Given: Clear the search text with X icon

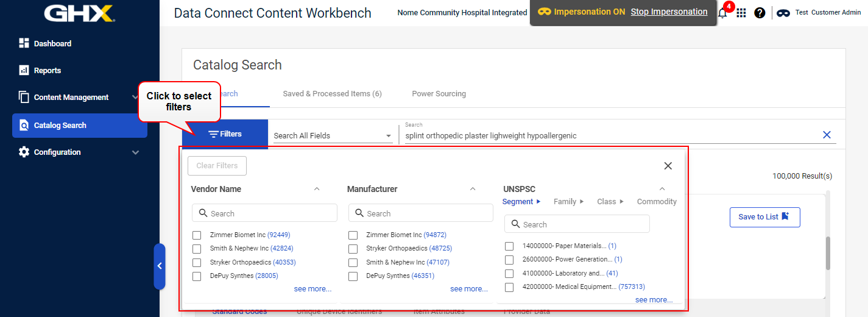Looking at the screenshot, I should coord(827,135).
